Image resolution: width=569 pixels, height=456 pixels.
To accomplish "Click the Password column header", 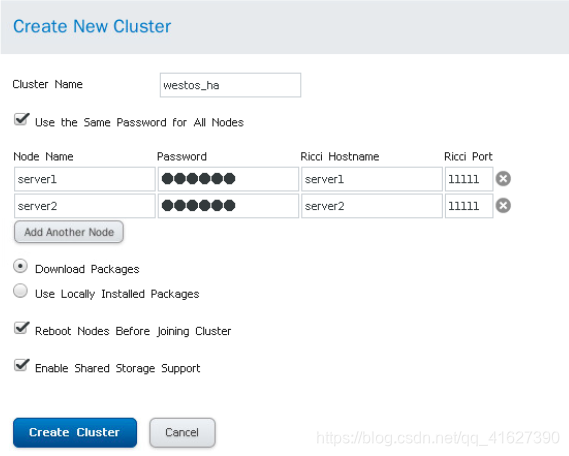I will [x=182, y=156].
